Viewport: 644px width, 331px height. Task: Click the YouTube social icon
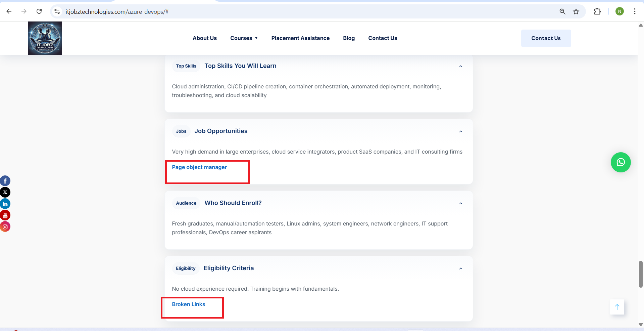(x=5, y=215)
